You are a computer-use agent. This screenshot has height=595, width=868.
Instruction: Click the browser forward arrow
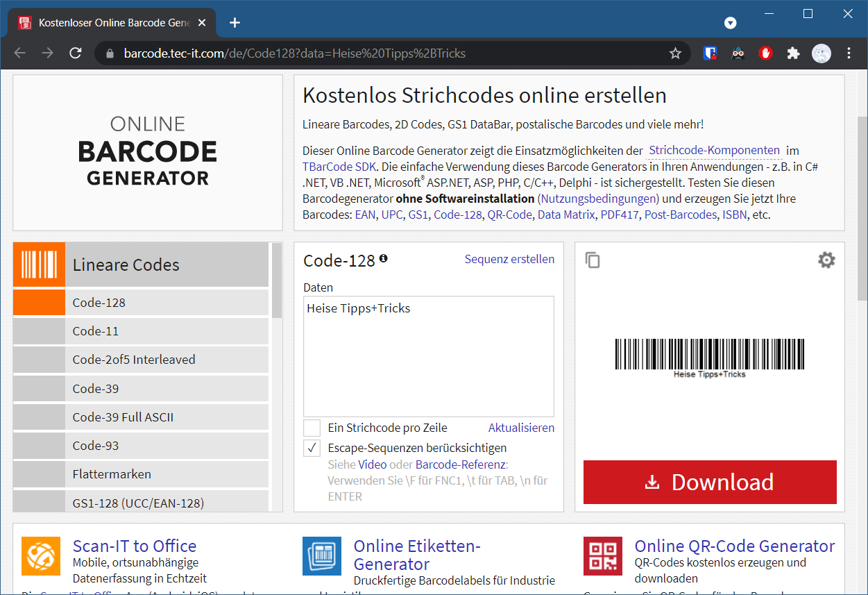(x=47, y=53)
